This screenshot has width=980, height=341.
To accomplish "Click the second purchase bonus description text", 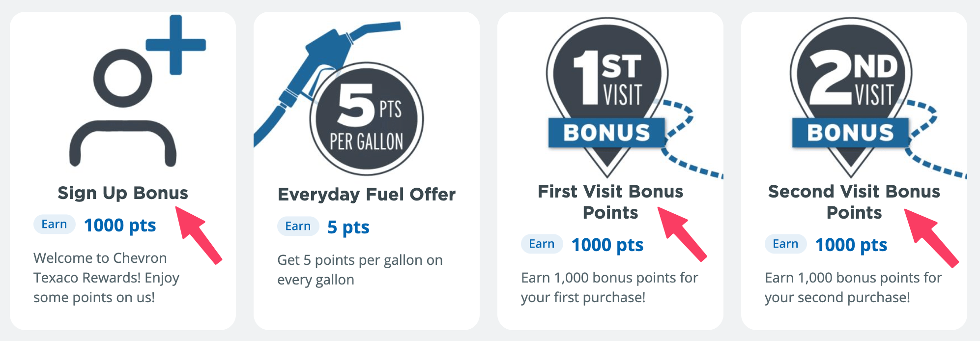I will pos(853,287).
